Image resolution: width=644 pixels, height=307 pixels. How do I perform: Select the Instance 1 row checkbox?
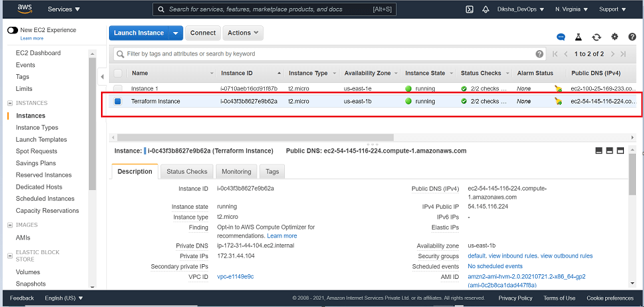tap(118, 88)
